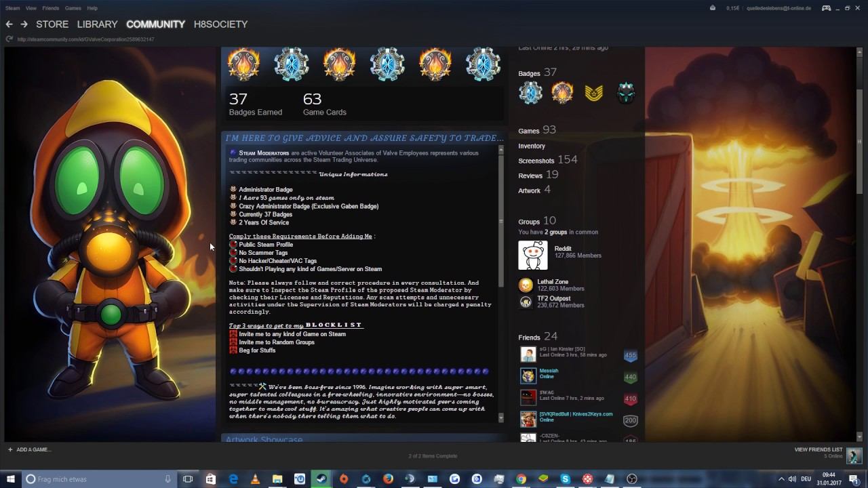
Task: Click the teal mask badge in sidebar
Action: click(625, 93)
